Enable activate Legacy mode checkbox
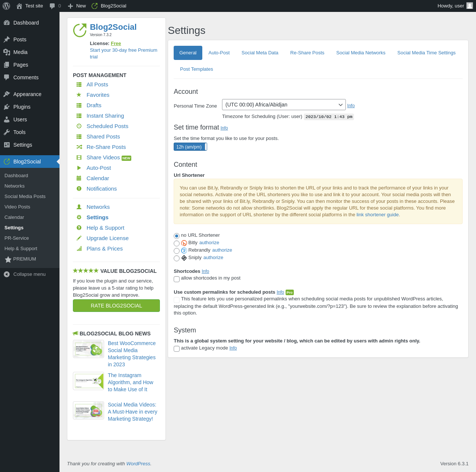 click(x=177, y=349)
